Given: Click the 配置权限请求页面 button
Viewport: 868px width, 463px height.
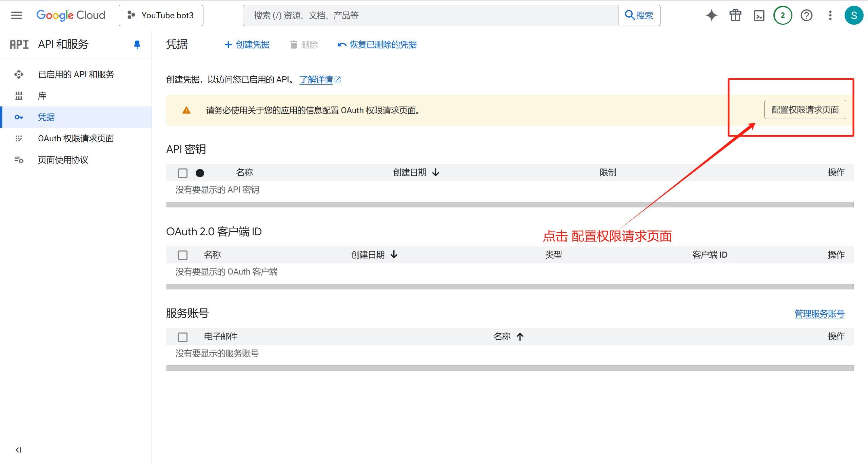Looking at the screenshot, I should point(805,109).
